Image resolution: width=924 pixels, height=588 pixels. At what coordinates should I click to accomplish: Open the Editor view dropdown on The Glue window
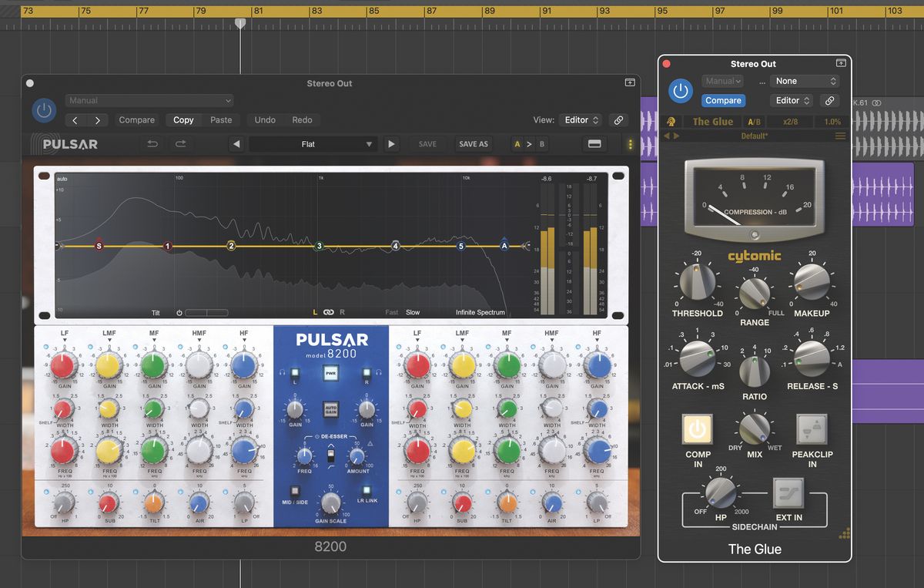click(791, 100)
